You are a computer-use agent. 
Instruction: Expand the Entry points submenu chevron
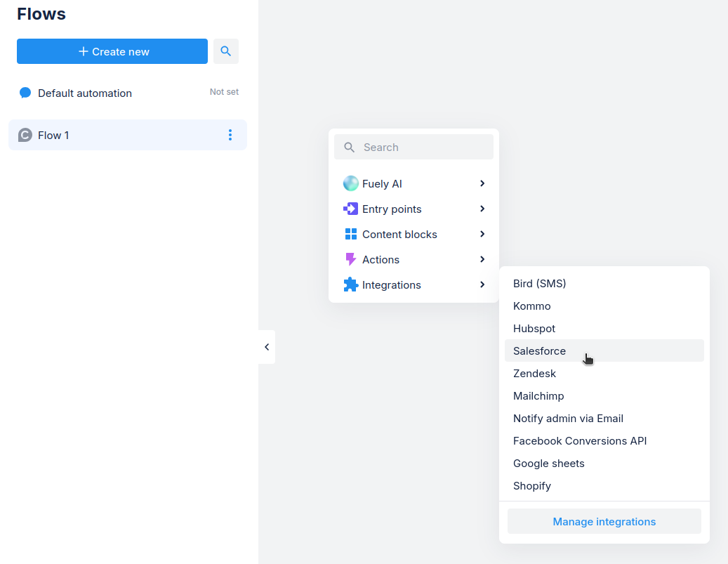point(482,209)
